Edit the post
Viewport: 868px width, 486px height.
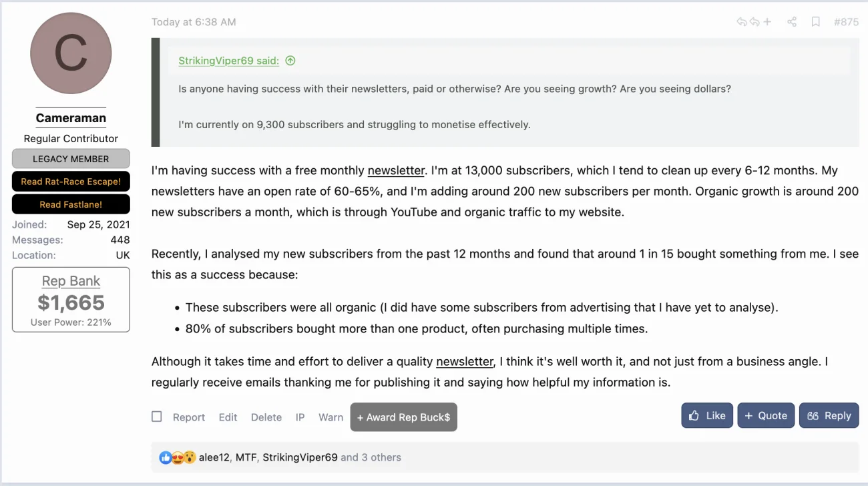pos(228,417)
